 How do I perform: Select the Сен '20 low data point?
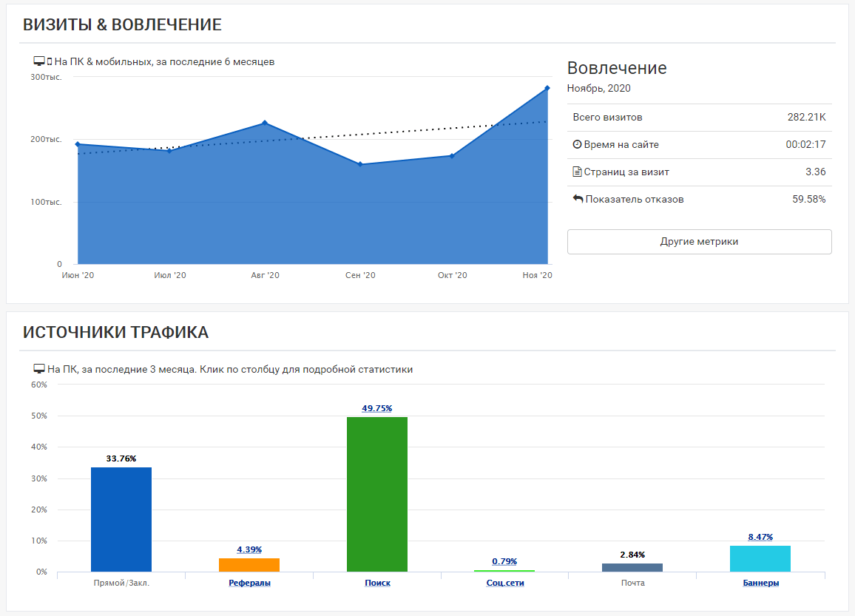point(360,164)
